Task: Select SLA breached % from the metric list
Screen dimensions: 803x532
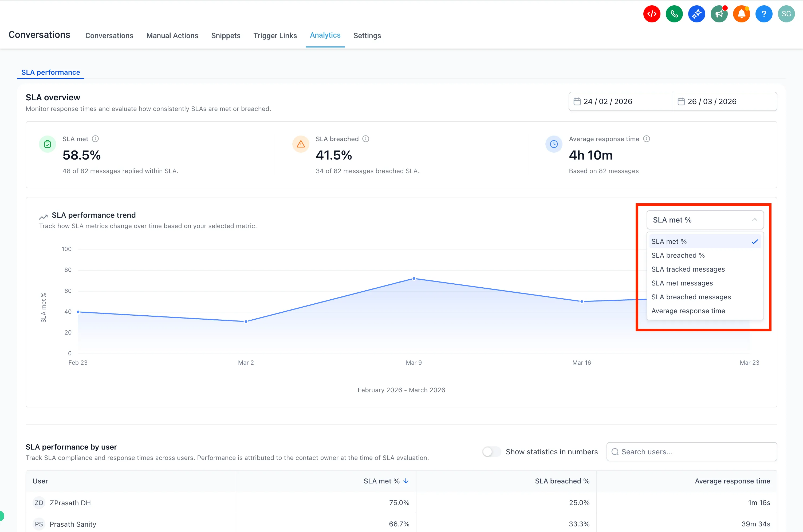Action: [x=678, y=255]
